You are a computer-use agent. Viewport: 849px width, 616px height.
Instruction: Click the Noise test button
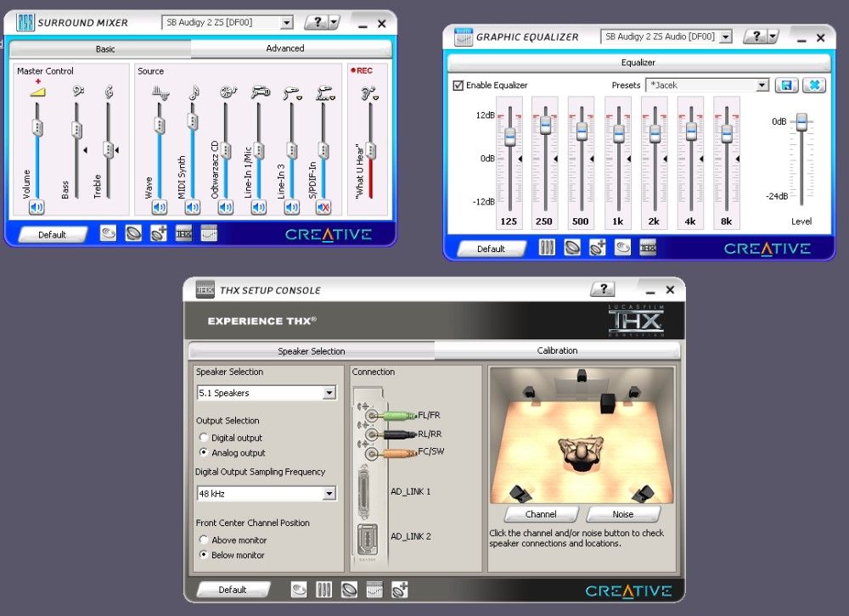pyautogui.click(x=622, y=513)
